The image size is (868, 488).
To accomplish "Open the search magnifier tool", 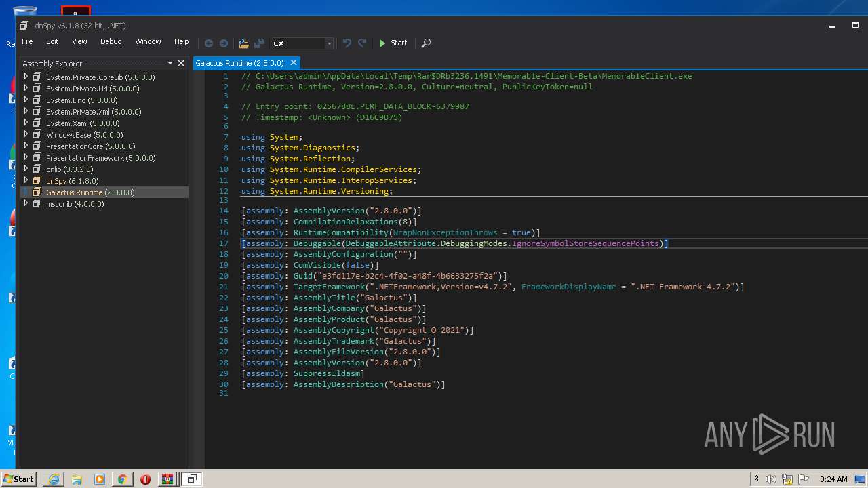I will (426, 43).
